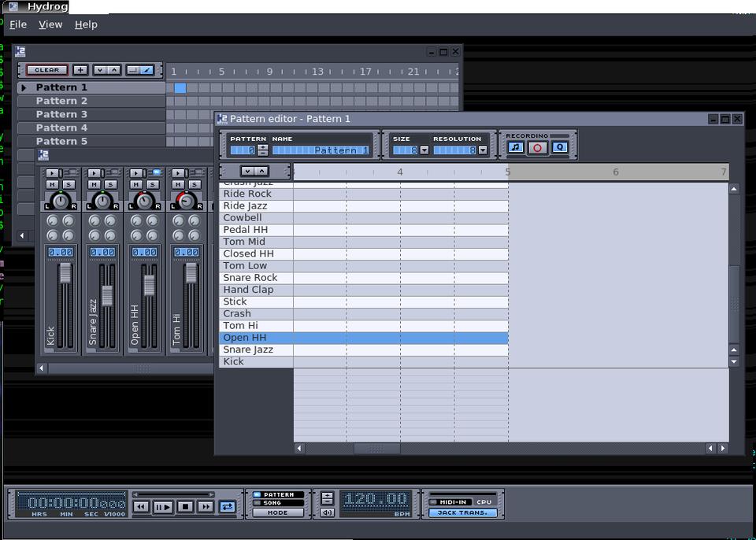This screenshot has height=540, width=756.
Task: Open the File menu
Action: [x=18, y=24]
